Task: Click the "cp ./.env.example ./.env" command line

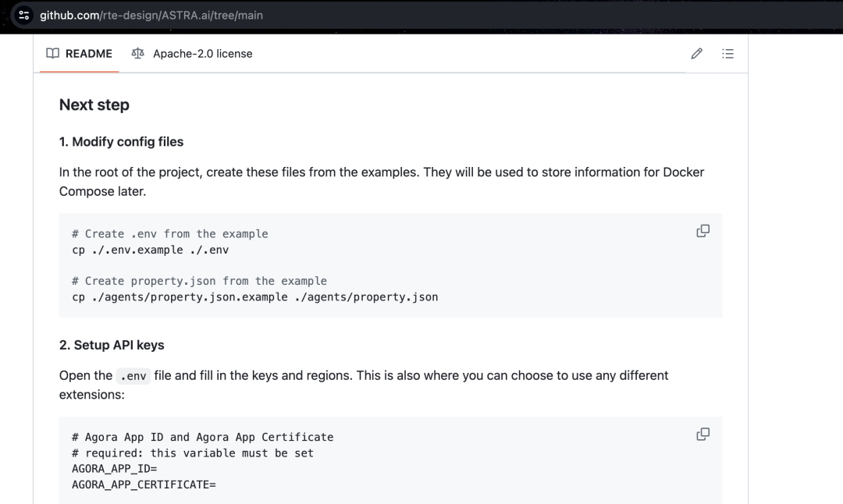Action: pos(150,250)
